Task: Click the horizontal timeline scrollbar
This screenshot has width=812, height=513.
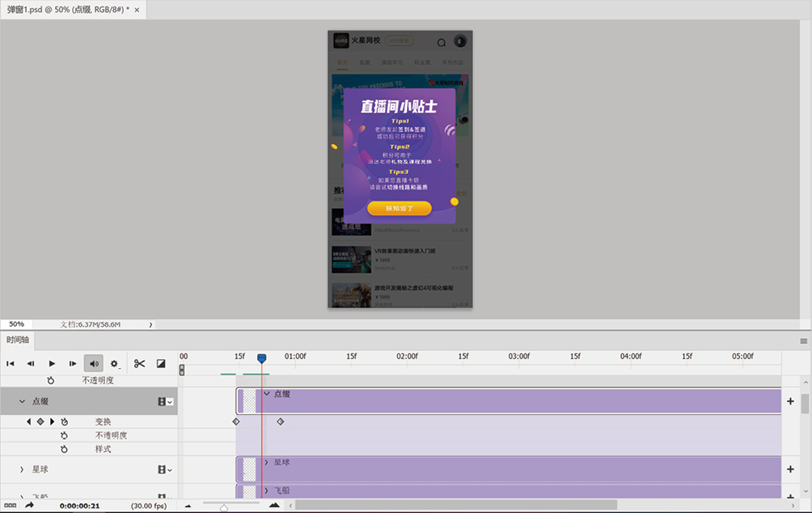Action: pos(455,505)
